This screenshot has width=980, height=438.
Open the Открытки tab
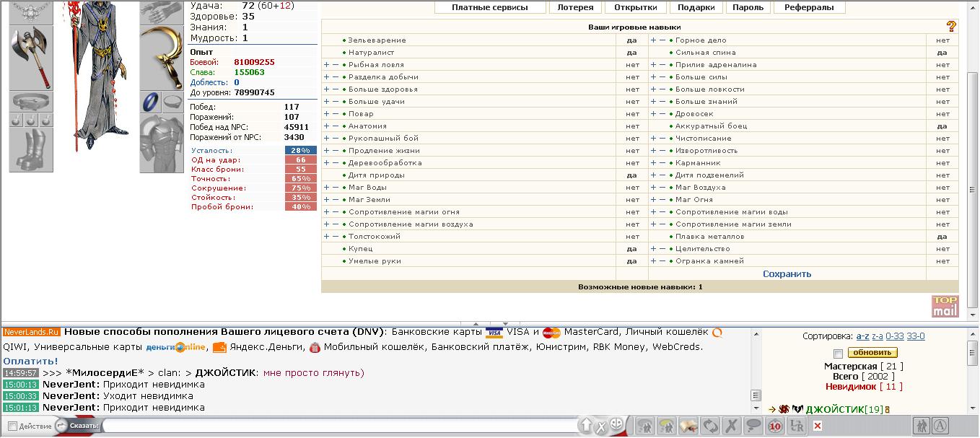[635, 7]
